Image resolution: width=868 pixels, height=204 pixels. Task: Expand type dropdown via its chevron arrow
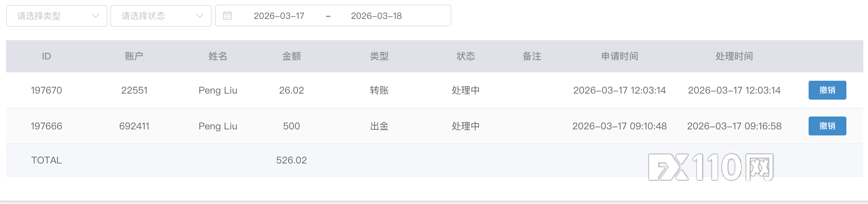pyautogui.click(x=96, y=16)
